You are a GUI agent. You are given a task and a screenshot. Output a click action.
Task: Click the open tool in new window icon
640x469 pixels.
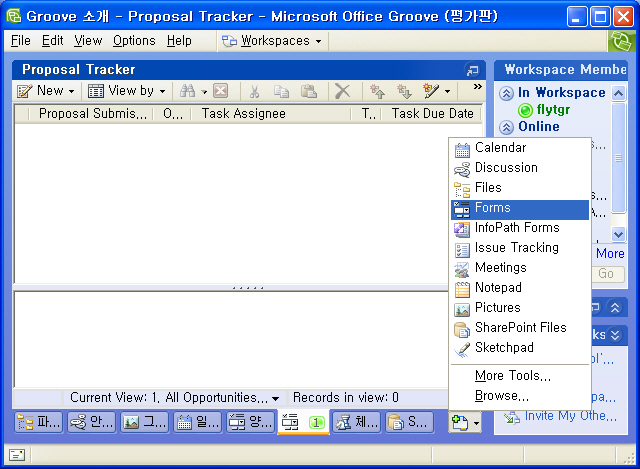[x=473, y=70]
